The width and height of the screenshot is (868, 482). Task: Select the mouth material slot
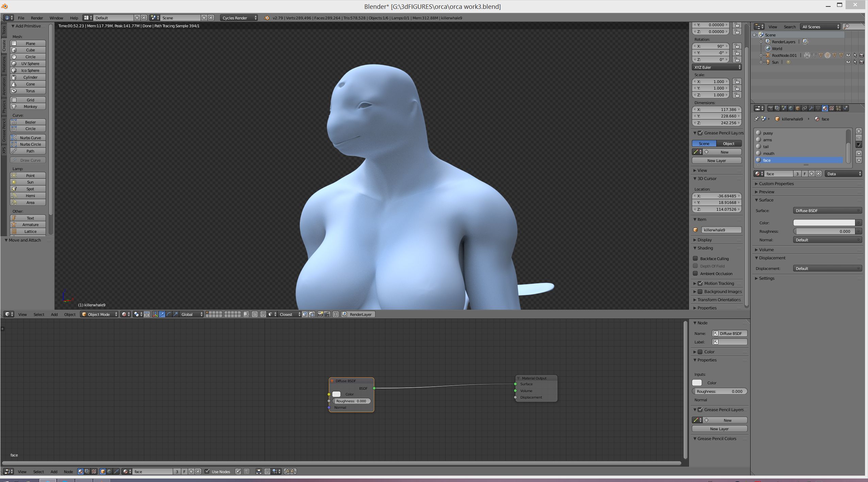coord(769,153)
